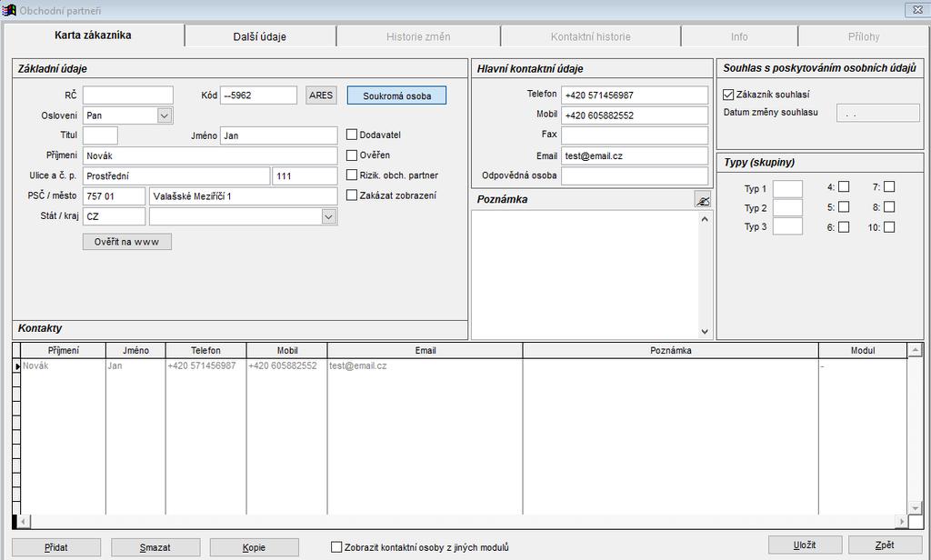The height and width of the screenshot is (560, 931).
Task: Click Přidat to add a contact
Action: point(56,547)
